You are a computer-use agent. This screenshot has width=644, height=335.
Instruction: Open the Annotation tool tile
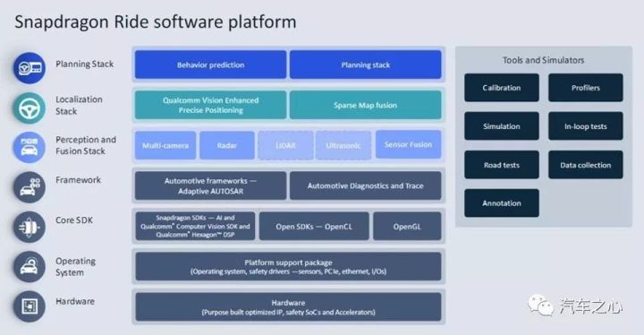tap(502, 203)
